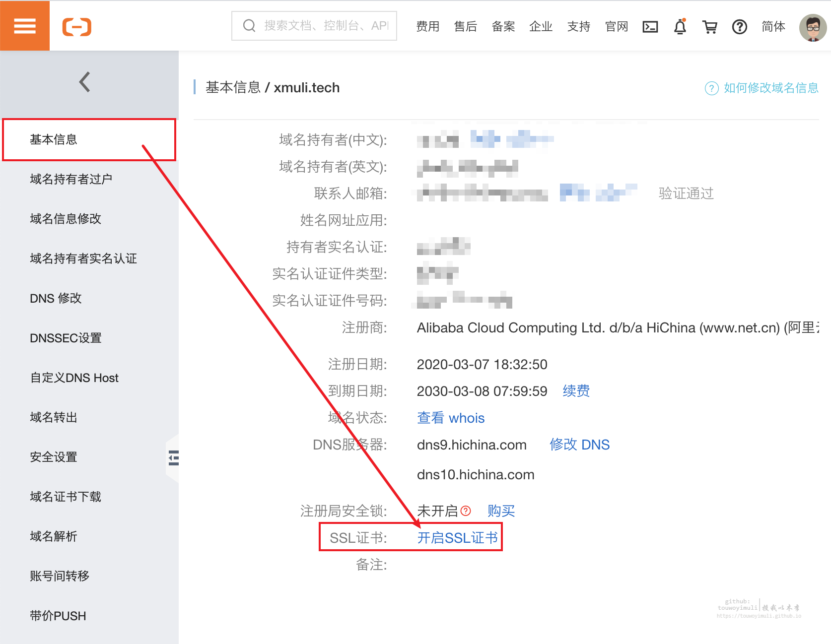Open the help question mark icon

click(x=740, y=27)
